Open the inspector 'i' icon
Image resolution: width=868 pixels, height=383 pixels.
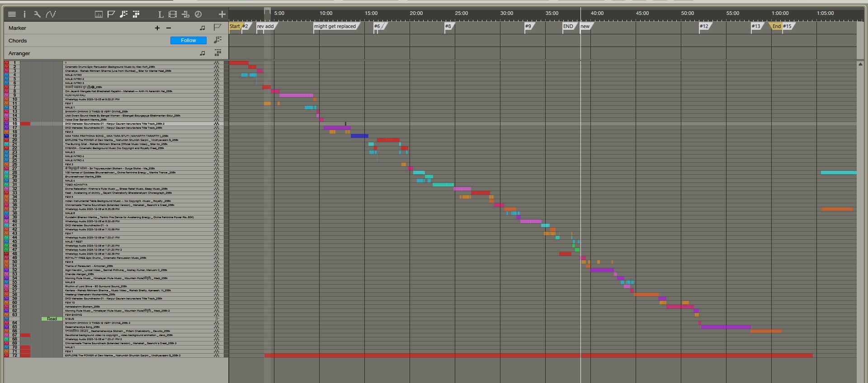coord(24,14)
